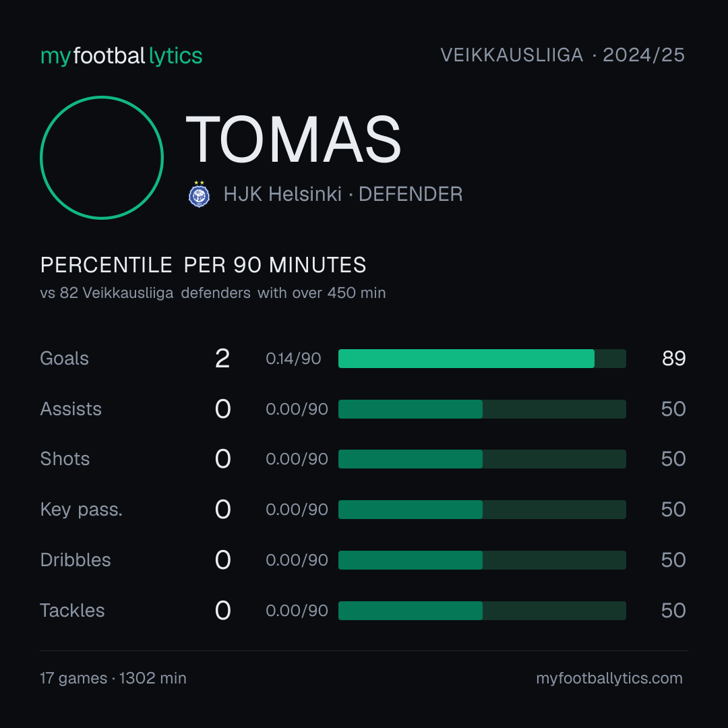
Task: Select the empty player photo circle
Action: click(102, 157)
